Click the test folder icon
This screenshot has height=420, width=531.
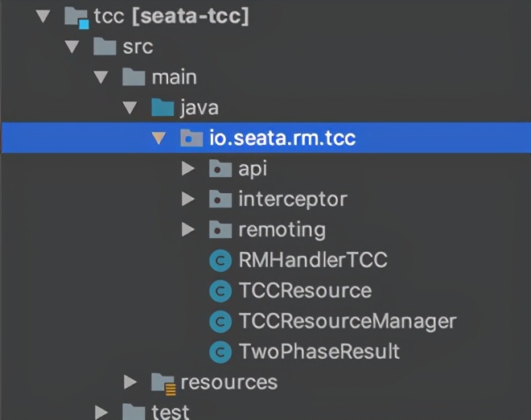point(134,412)
